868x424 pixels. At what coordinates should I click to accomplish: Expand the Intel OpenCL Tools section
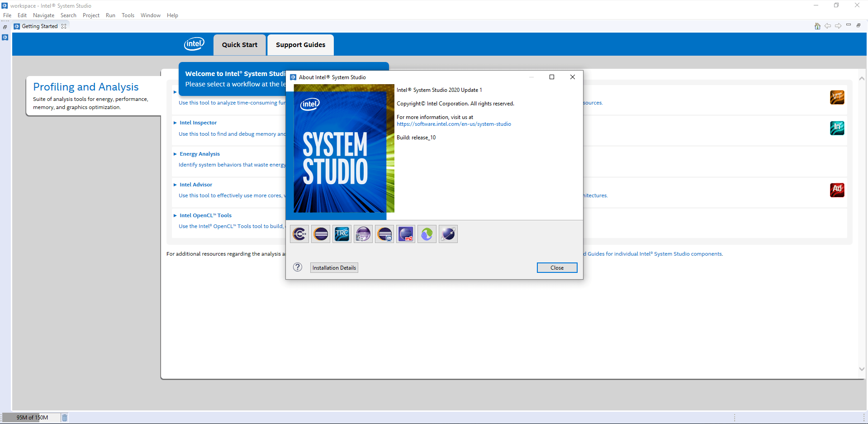(175, 215)
